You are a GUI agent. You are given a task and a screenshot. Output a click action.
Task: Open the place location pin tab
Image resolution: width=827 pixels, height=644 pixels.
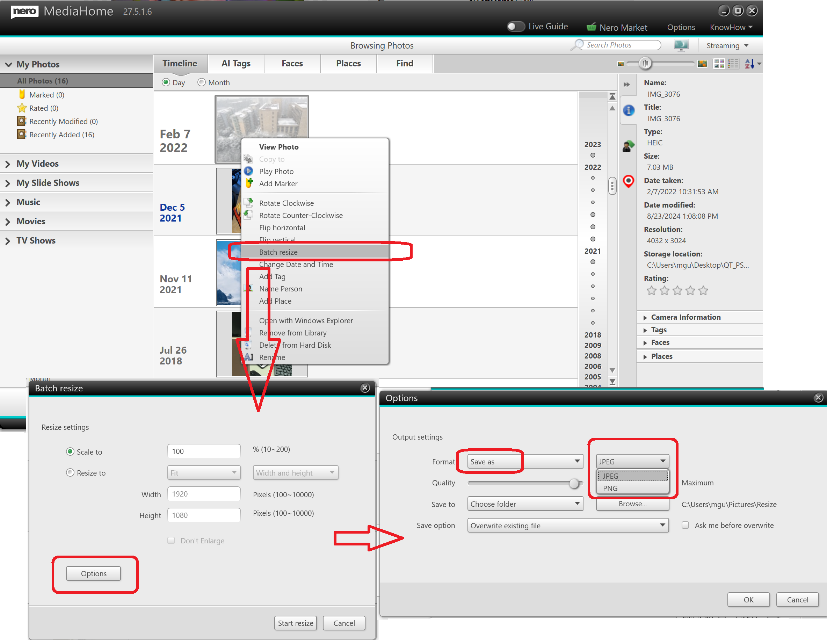coord(628,181)
